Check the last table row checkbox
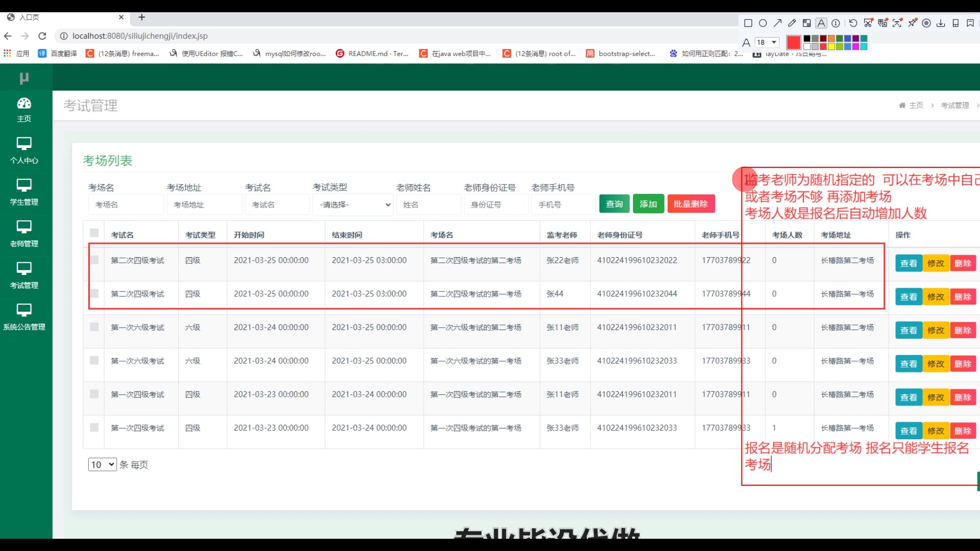980x551 pixels. 94,428
